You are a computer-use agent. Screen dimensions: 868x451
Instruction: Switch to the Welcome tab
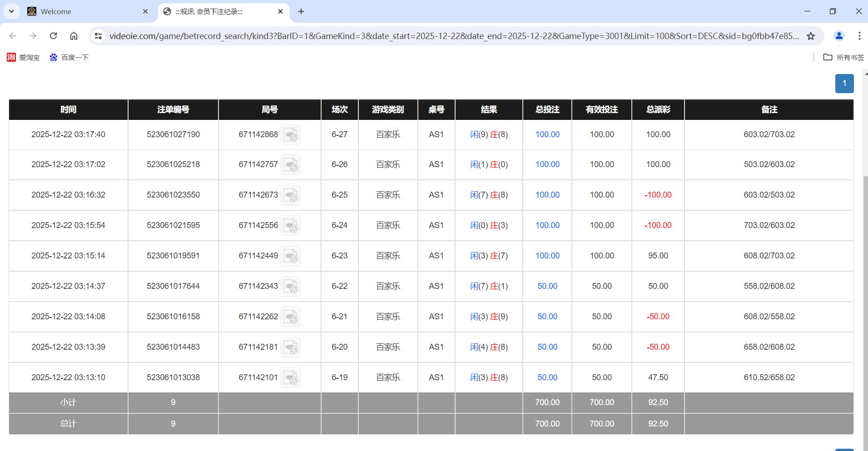(86, 11)
